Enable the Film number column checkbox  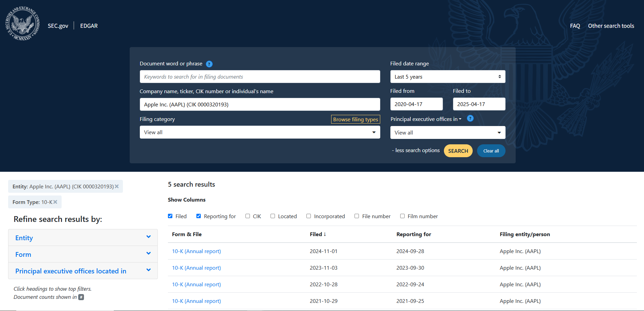tap(403, 216)
